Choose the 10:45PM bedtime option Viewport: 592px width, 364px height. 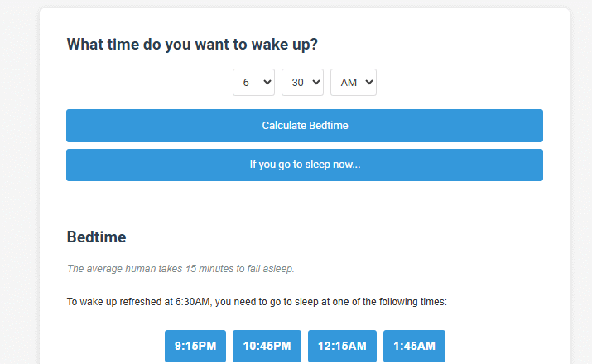click(x=267, y=346)
